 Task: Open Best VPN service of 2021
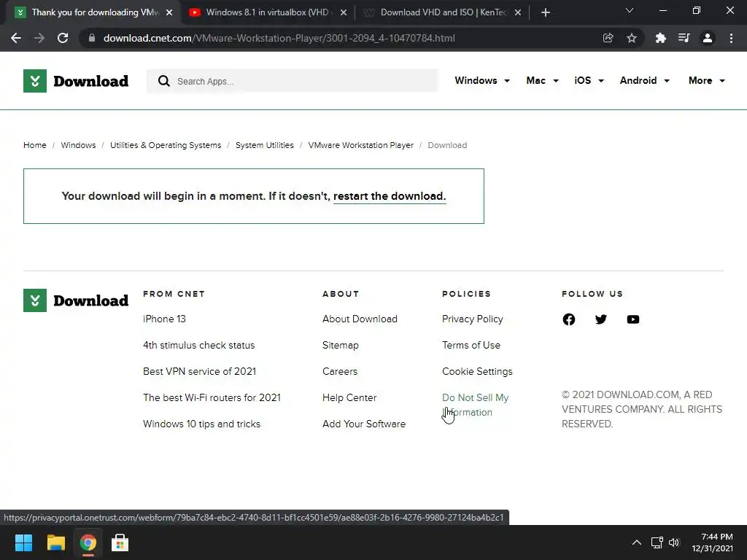pyautogui.click(x=199, y=371)
